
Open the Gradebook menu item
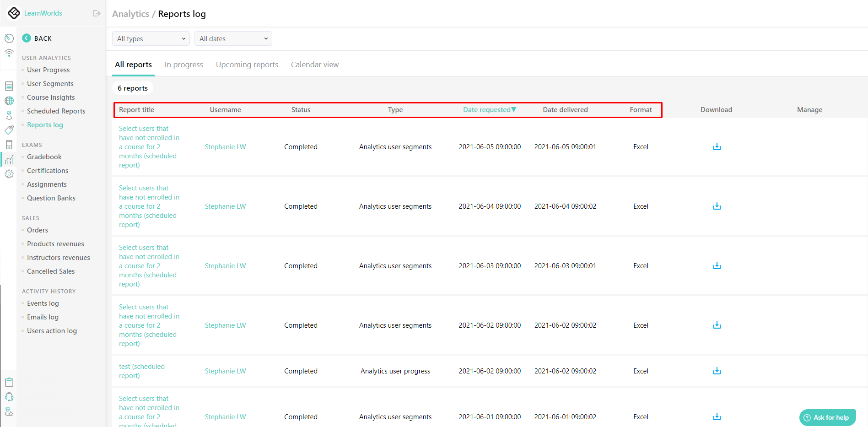coord(44,157)
